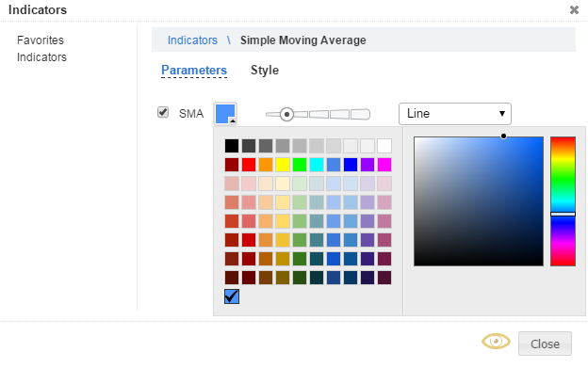Go back to Indicators breadcrumb link
This screenshot has height=368, width=588.
(192, 40)
